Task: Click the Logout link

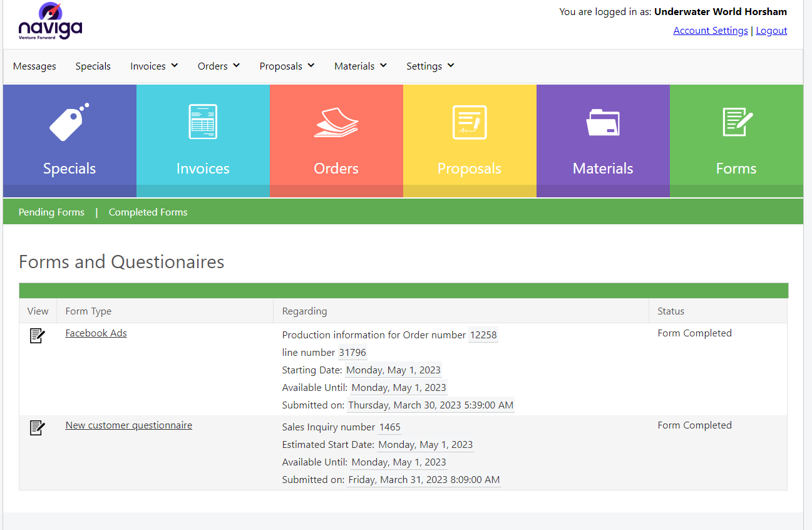Action: [771, 31]
